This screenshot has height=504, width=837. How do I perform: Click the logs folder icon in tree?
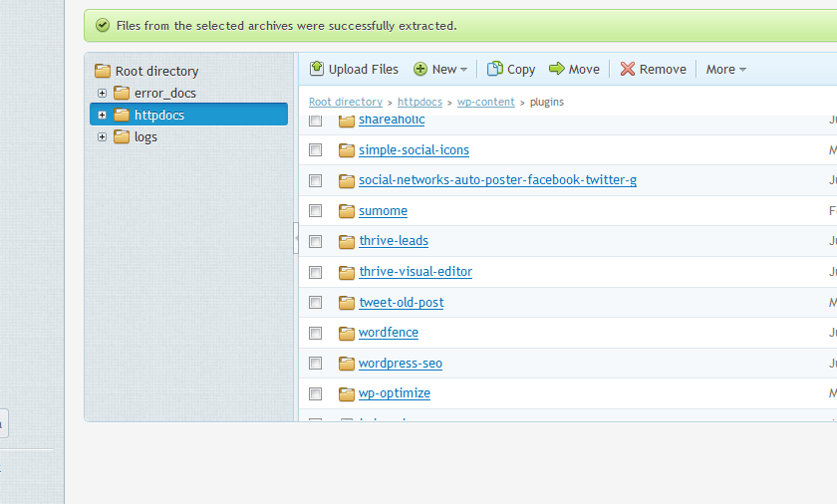[x=122, y=136]
